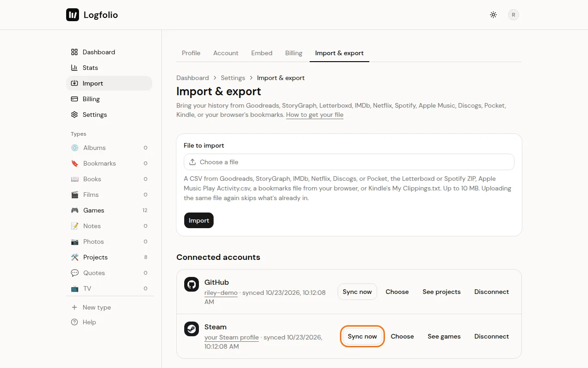This screenshot has width=588, height=368.
Task: Switch to the Embed tab
Action: click(262, 53)
